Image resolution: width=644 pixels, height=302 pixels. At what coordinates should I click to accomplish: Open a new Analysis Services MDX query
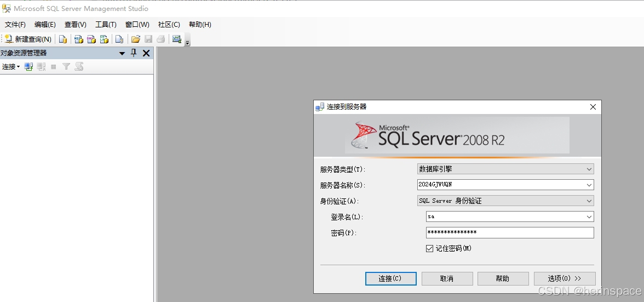pyautogui.click(x=78, y=39)
